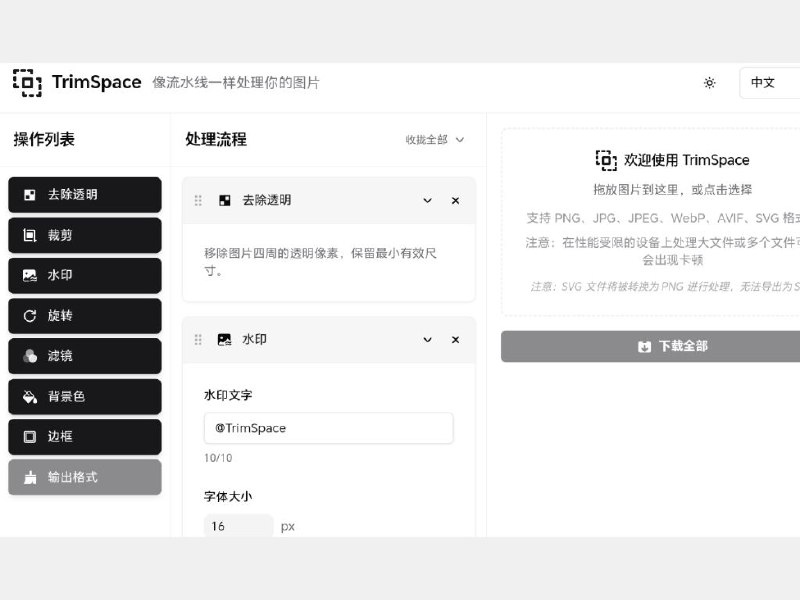Click the 字体大小 field showing 16

coord(238,526)
